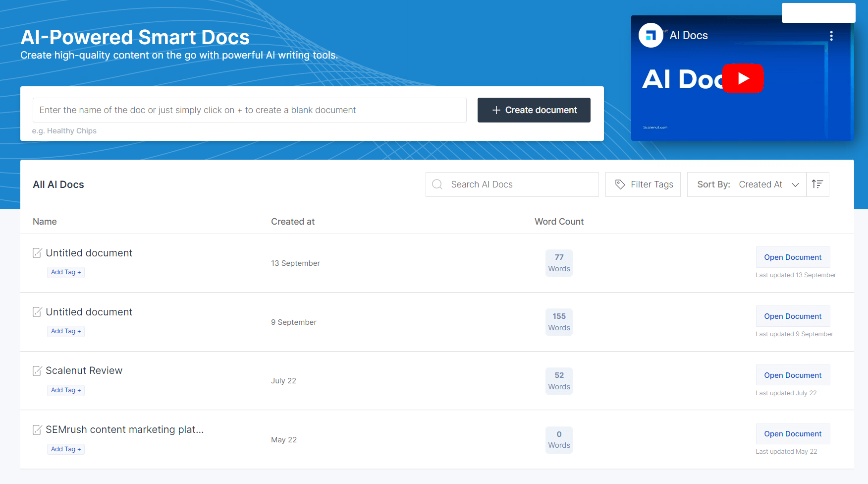Play the AI Docs intro video
This screenshot has height=484, width=868.
743,78
